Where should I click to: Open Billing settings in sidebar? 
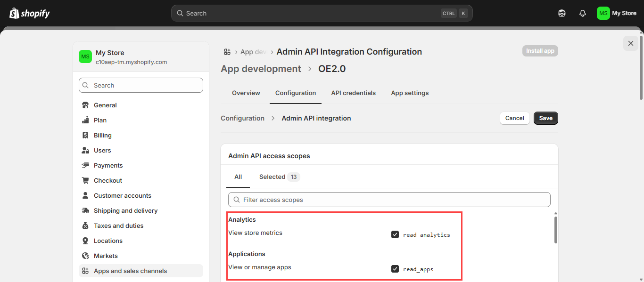102,135
